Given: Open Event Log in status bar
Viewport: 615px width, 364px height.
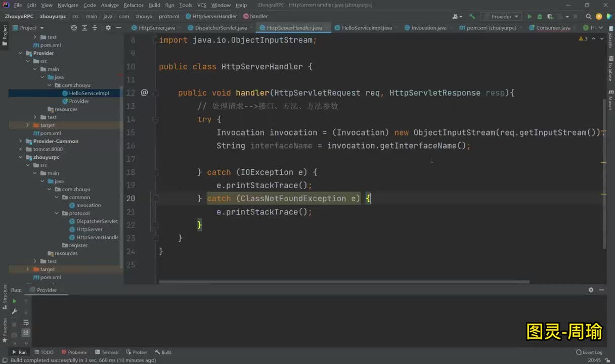Looking at the screenshot, I should 589,352.
